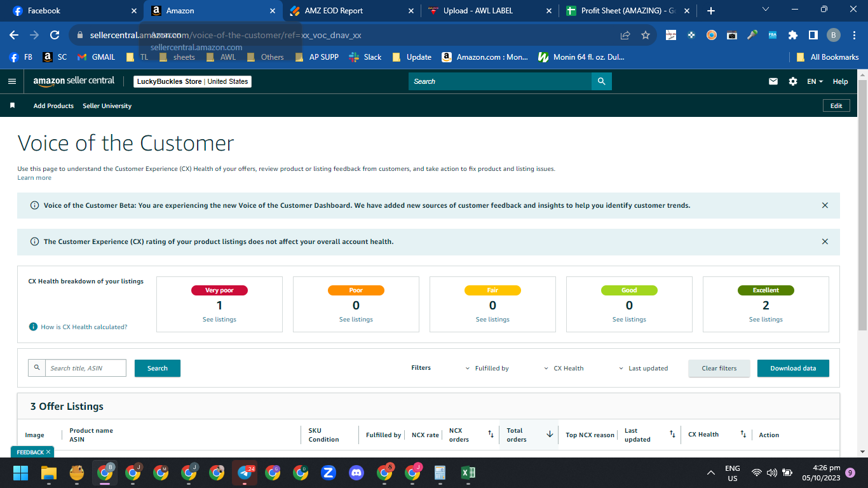Open the camera screenshot extension
868x488 pixels.
732,35
